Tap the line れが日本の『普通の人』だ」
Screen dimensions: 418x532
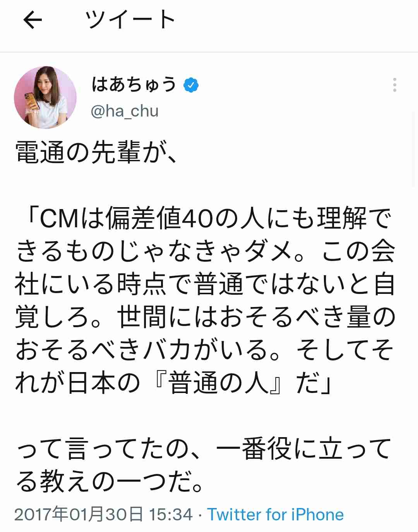pyautogui.click(x=174, y=383)
